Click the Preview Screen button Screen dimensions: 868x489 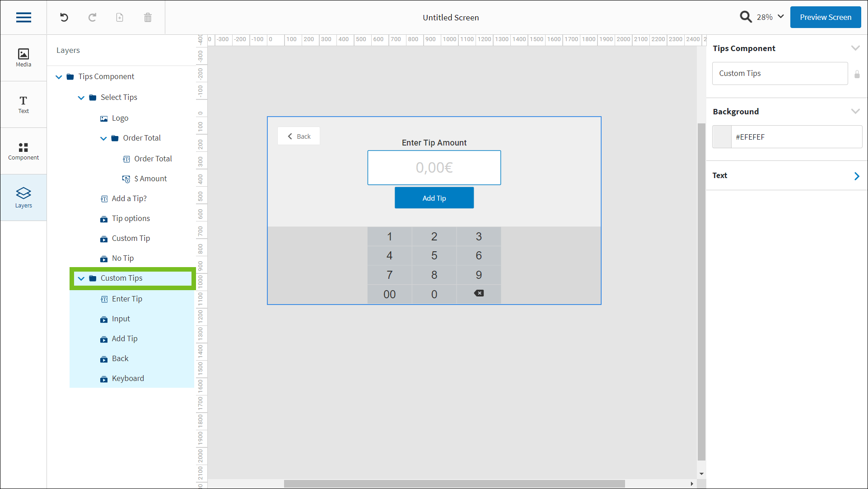[825, 17]
